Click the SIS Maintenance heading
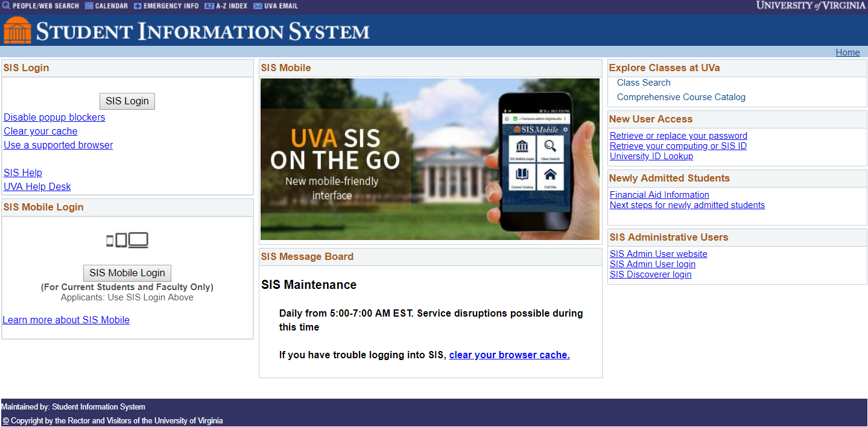 pos(309,285)
